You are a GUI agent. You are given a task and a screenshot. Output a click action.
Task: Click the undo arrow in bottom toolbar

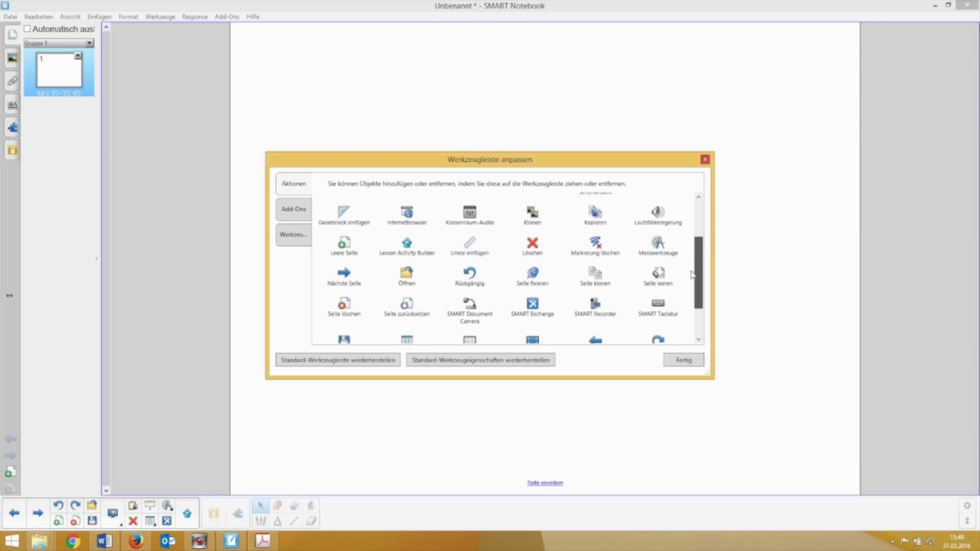click(58, 505)
